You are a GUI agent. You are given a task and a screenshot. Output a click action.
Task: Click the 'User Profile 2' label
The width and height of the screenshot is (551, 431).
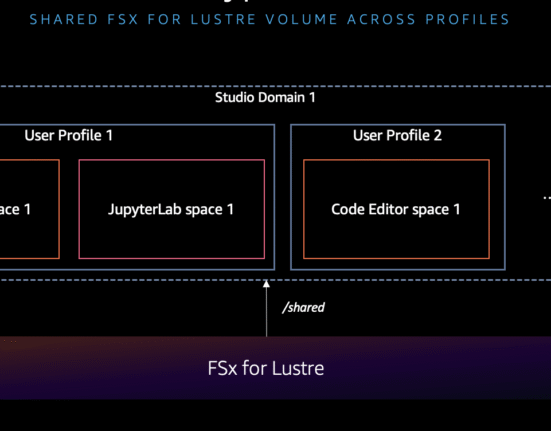pyautogui.click(x=397, y=135)
